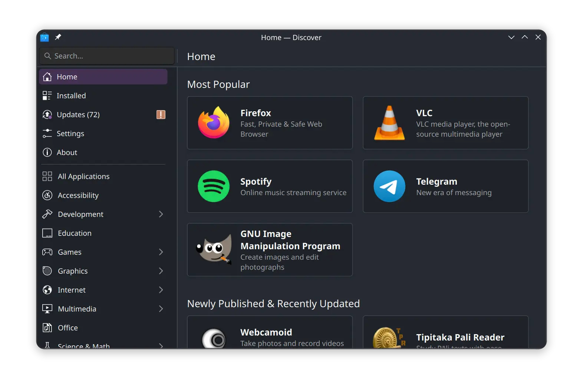Click the GIMP Wilber mascot icon
583x392 pixels.
pyautogui.click(x=214, y=249)
